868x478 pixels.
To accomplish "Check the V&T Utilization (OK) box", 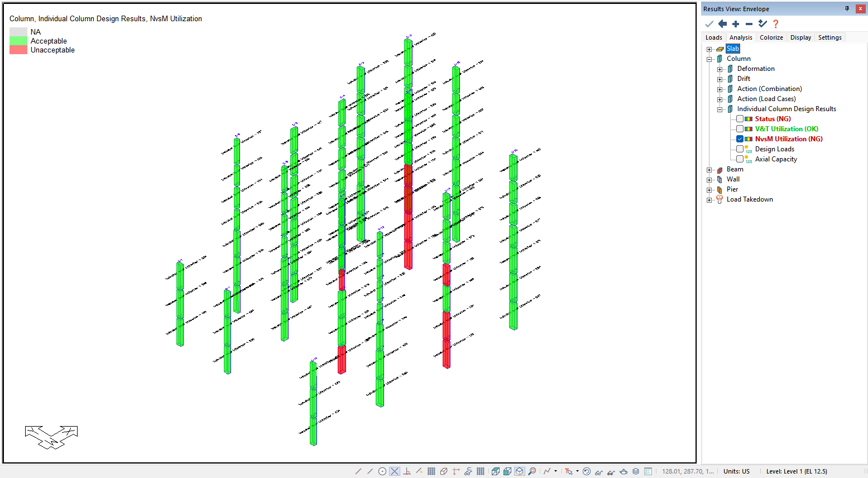I will tap(740, 129).
